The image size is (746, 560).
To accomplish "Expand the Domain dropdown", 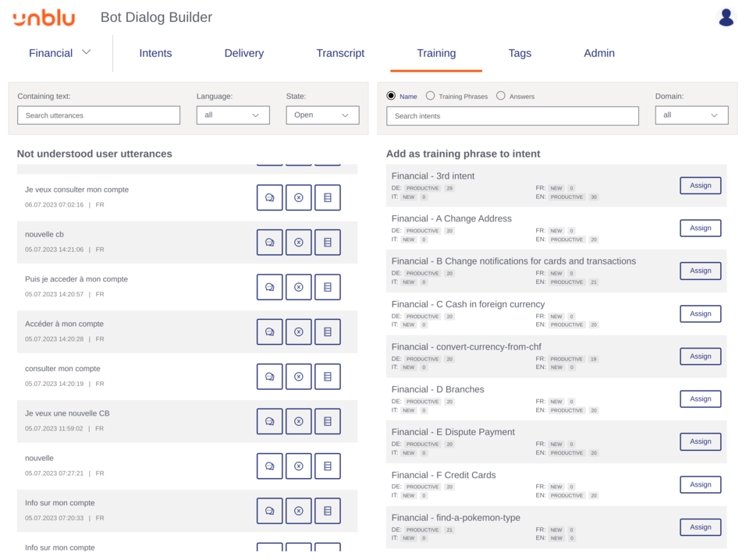I will [691, 115].
